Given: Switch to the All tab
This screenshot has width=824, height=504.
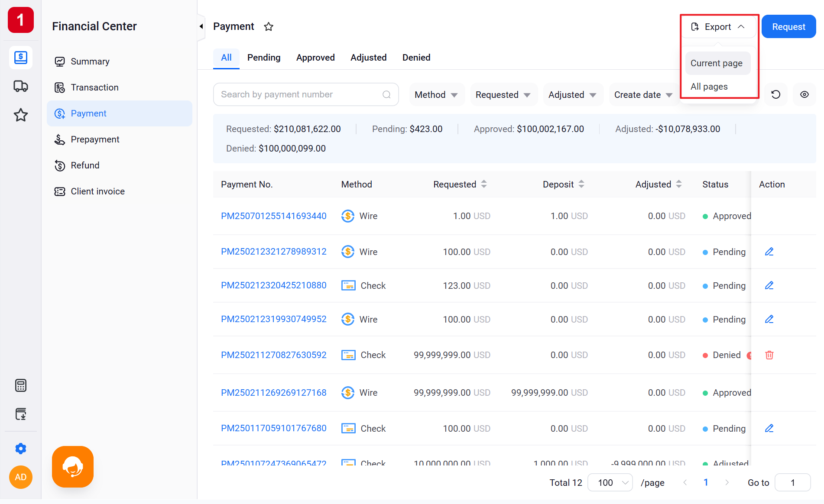Looking at the screenshot, I should pyautogui.click(x=226, y=58).
